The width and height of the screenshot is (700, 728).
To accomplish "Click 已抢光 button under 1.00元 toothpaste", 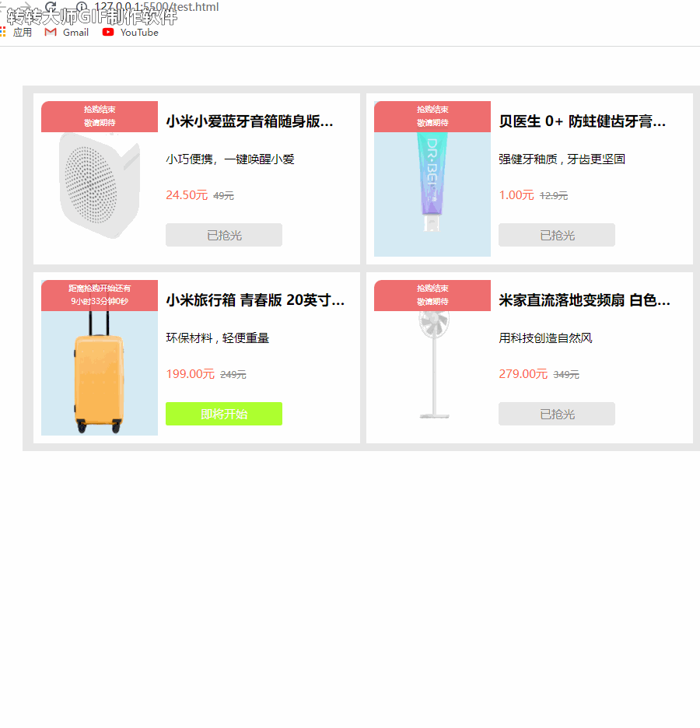I will [x=557, y=235].
